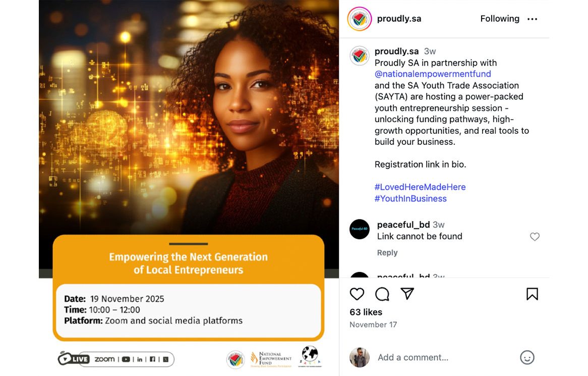Click proudly.sa profile avatar in header
Image resolution: width=588 pixels, height=376 pixels.
359,19
